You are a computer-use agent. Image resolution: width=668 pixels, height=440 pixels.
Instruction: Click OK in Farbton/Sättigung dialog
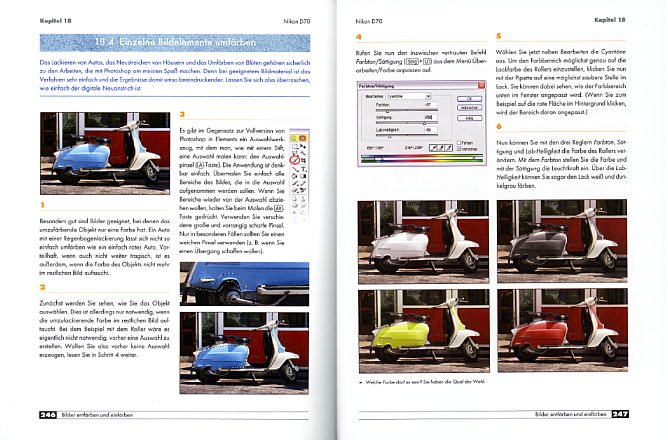(469, 99)
